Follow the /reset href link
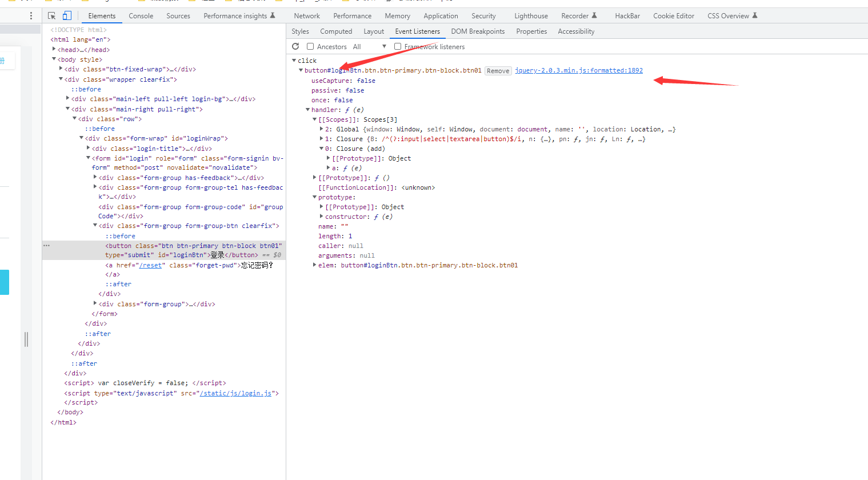 point(151,265)
